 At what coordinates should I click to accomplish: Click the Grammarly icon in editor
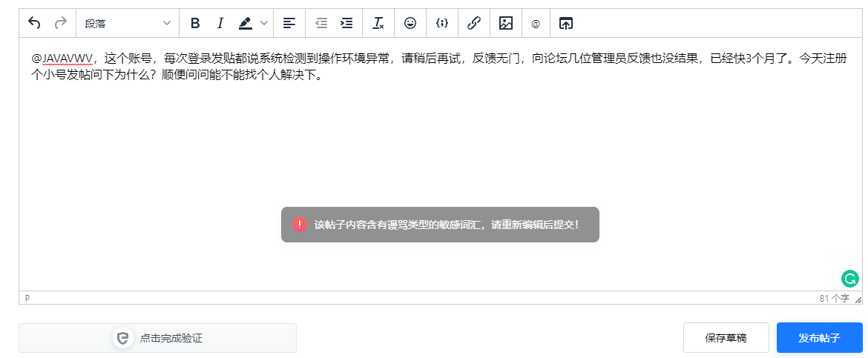849,279
